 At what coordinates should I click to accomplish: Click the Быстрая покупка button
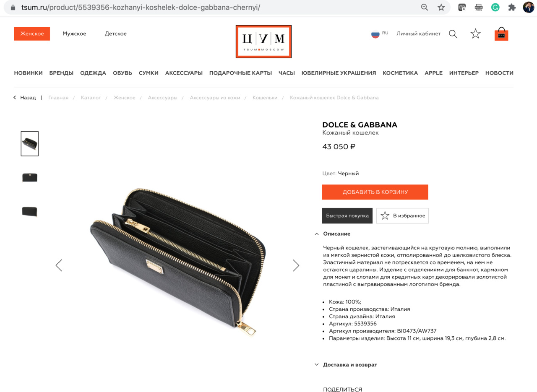347,215
